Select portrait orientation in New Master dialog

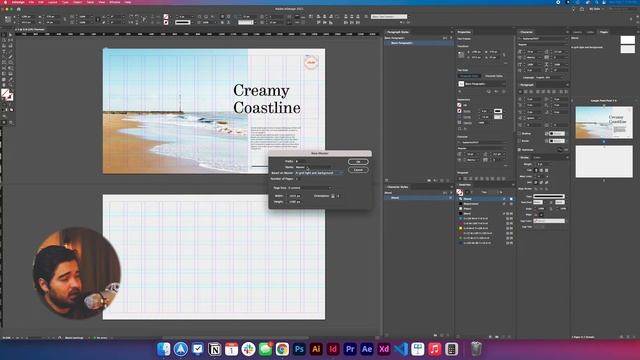333,196
